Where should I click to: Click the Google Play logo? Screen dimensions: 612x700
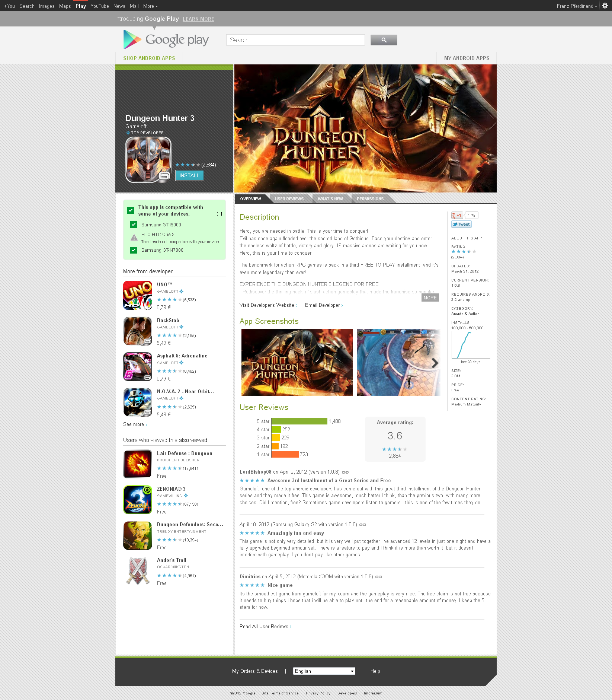166,39
